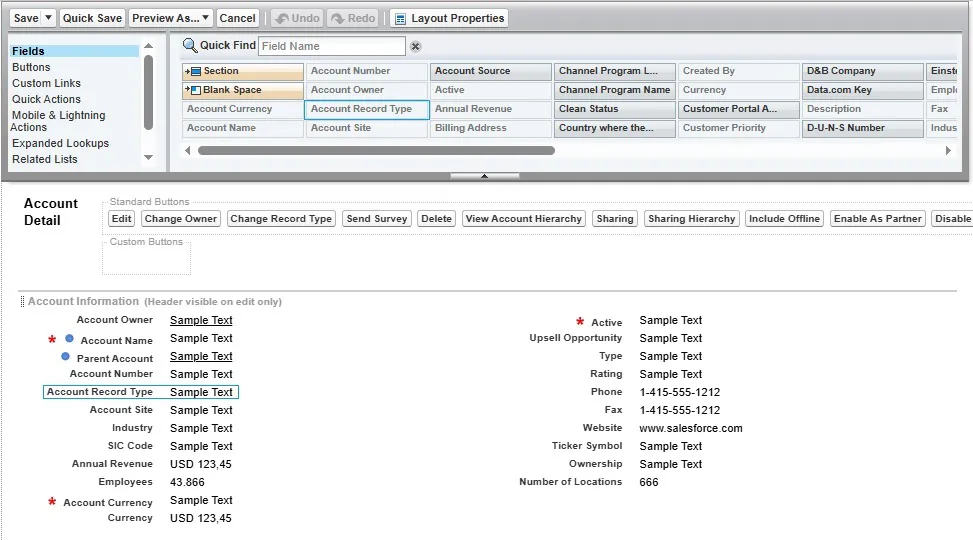Click the Layout Properties icon
The image size is (973, 540).
(x=401, y=19)
